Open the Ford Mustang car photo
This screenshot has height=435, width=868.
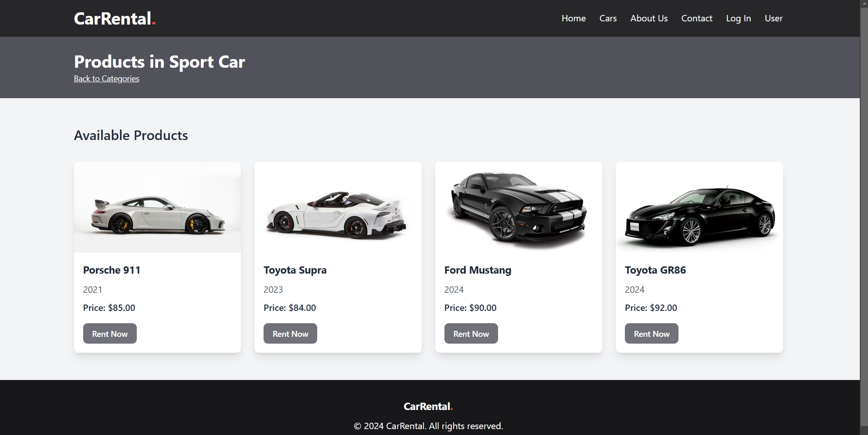click(x=519, y=207)
